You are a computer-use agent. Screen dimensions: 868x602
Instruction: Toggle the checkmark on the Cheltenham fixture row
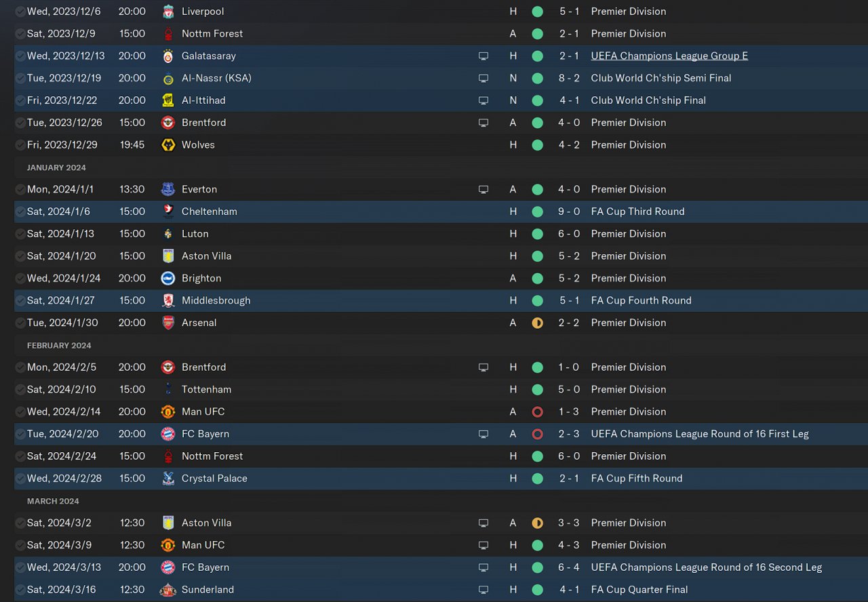tap(20, 212)
